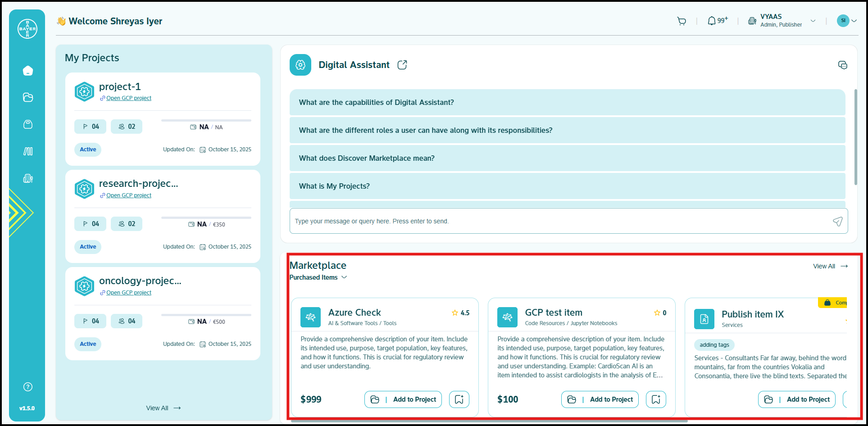This screenshot has height=426, width=868.
Task: Open the user profile SI dropdown
Action: 847,21
